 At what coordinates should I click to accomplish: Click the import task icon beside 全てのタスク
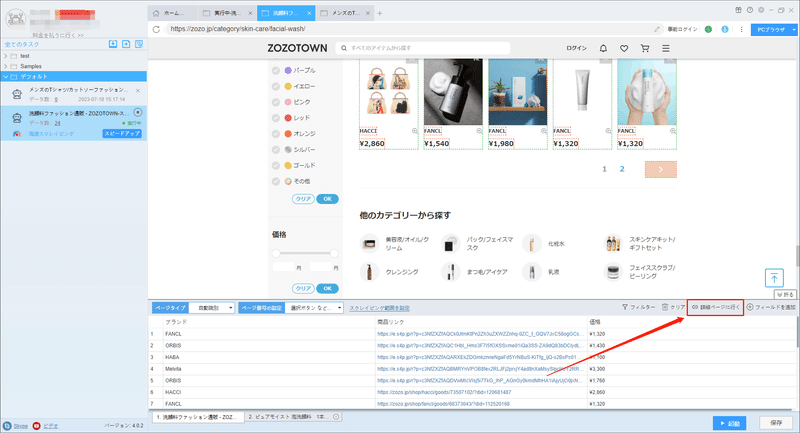(113, 44)
